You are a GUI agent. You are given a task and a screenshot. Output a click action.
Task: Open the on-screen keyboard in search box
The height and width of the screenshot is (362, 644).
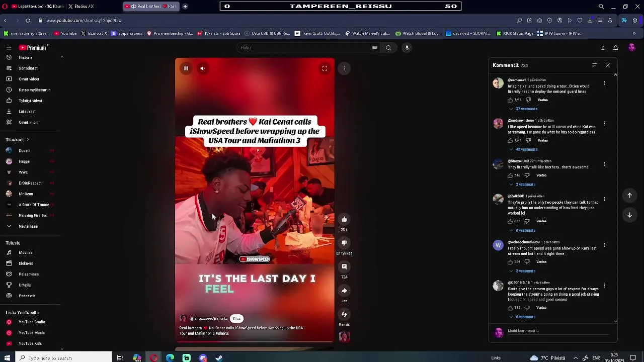(375, 48)
